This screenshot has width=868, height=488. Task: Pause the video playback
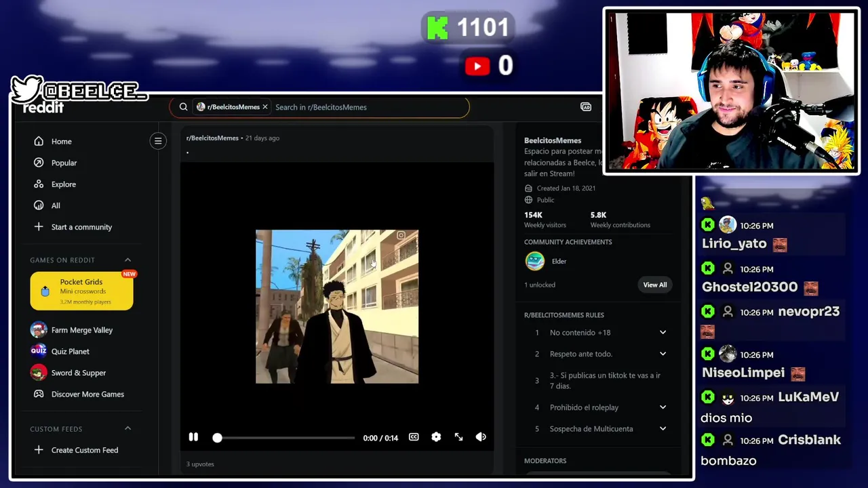[193, 437]
